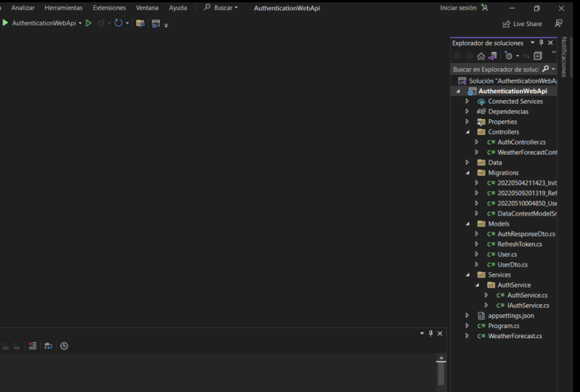Toggle word wrap icon in bottom panel

click(49, 346)
